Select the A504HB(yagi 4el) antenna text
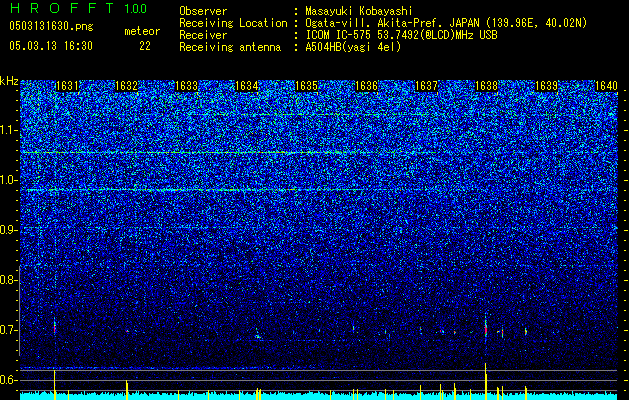 point(353,47)
